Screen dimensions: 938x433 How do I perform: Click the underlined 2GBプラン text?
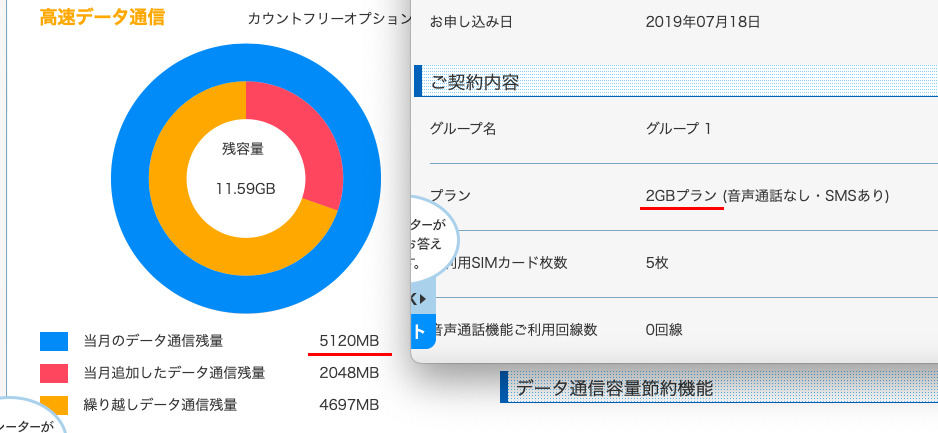point(680,195)
